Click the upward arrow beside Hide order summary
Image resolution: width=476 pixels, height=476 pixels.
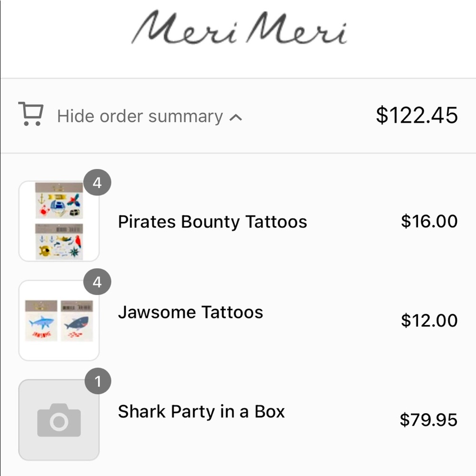pyautogui.click(x=236, y=118)
